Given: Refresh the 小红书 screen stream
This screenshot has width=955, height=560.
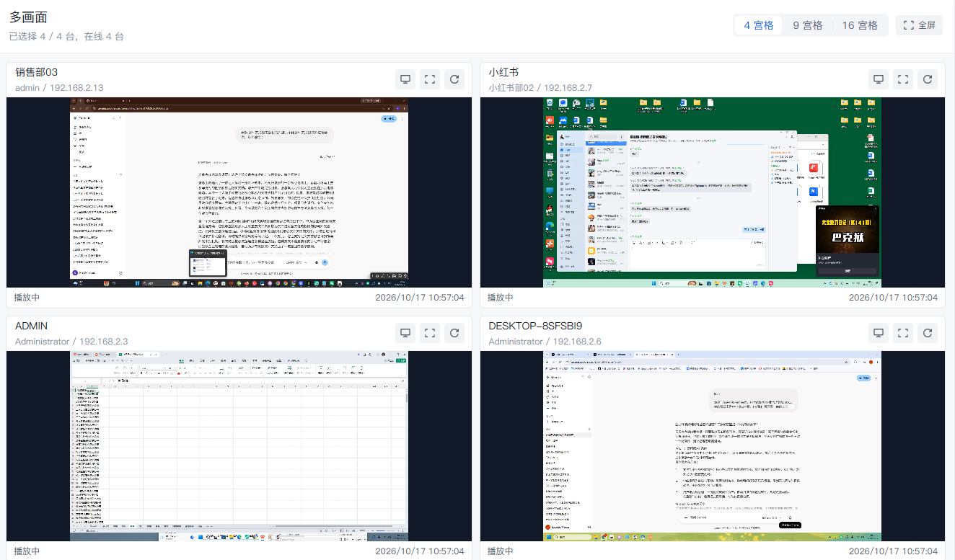Looking at the screenshot, I should pyautogui.click(x=928, y=79).
